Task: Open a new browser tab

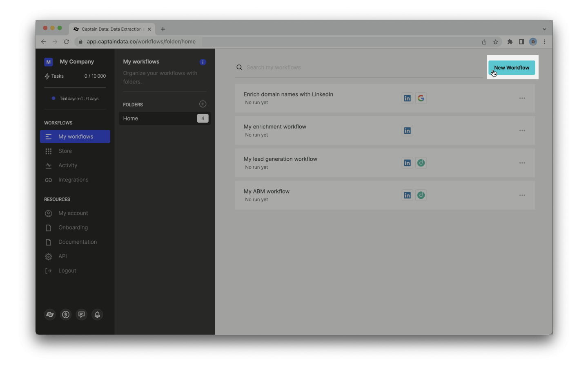Action: 163,29
